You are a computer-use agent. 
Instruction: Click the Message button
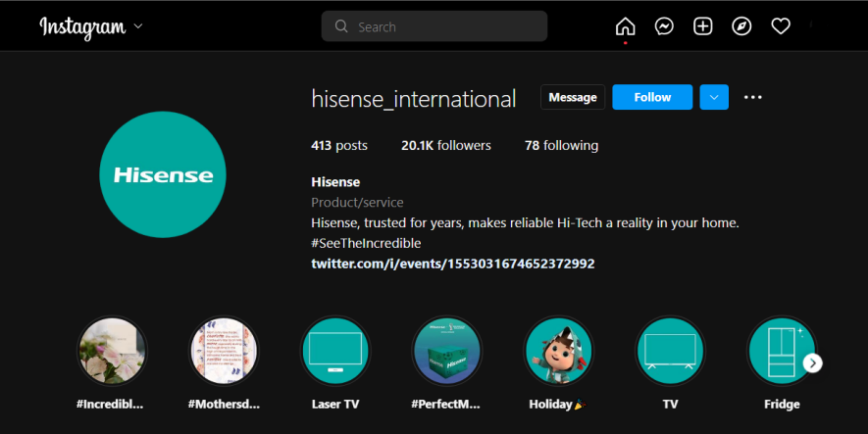[572, 97]
